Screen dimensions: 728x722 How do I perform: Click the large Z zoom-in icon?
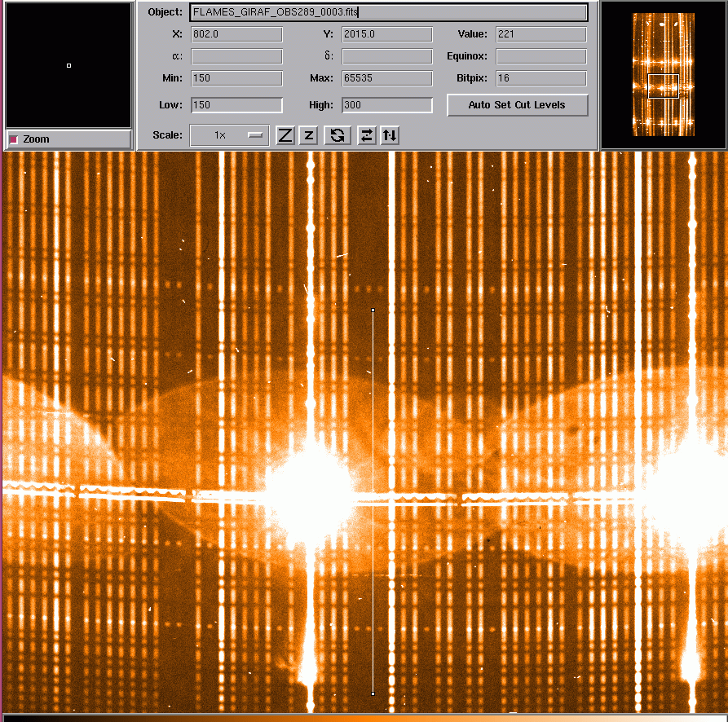pyautogui.click(x=285, y=135)
